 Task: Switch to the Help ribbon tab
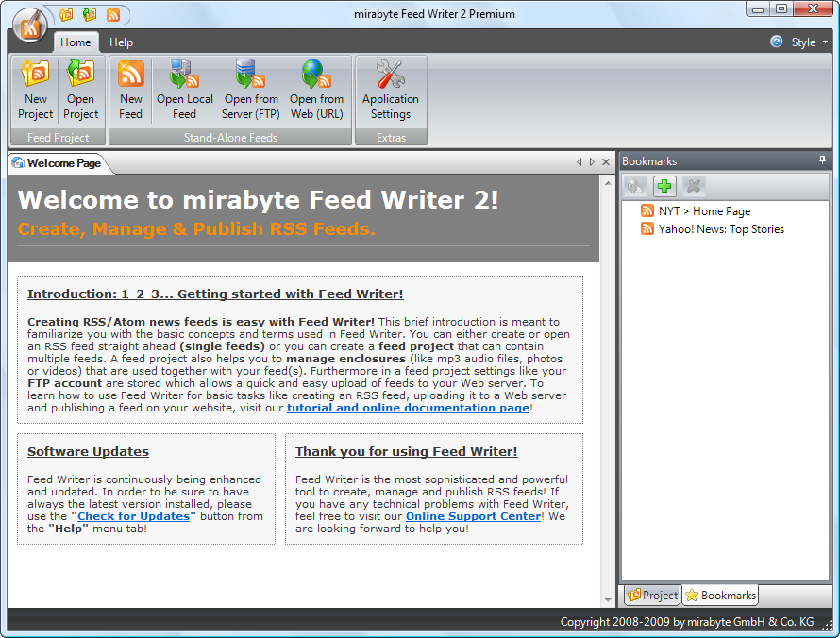tap(121, 42)
